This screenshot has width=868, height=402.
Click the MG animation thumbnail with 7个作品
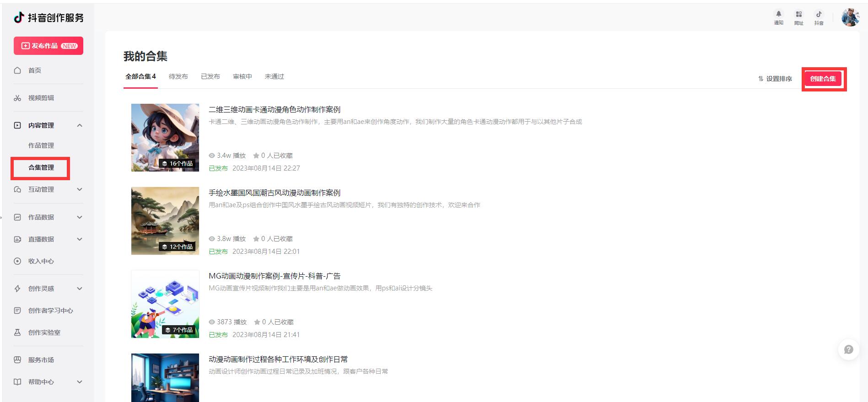(x=165, y=304)
